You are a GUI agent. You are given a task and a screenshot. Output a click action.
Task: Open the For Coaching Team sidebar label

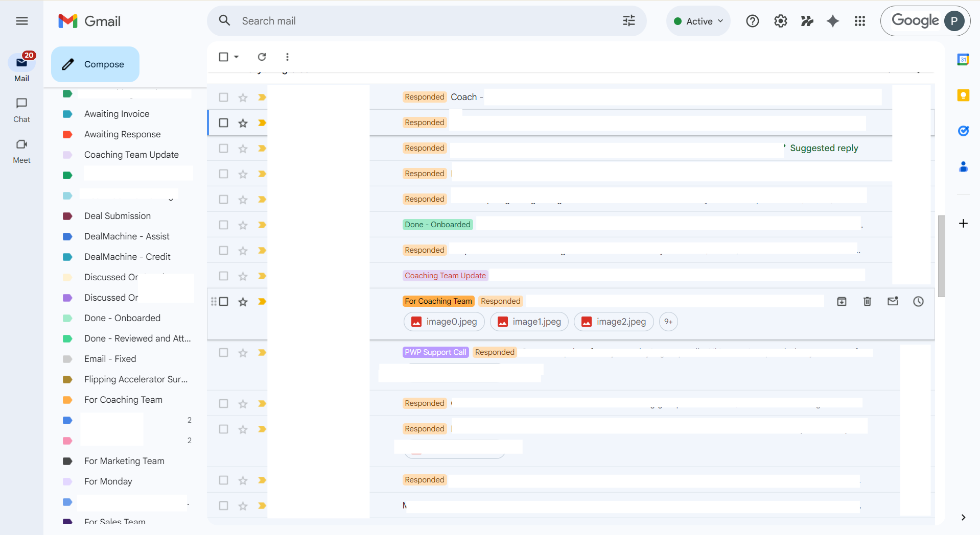point(123,400)
